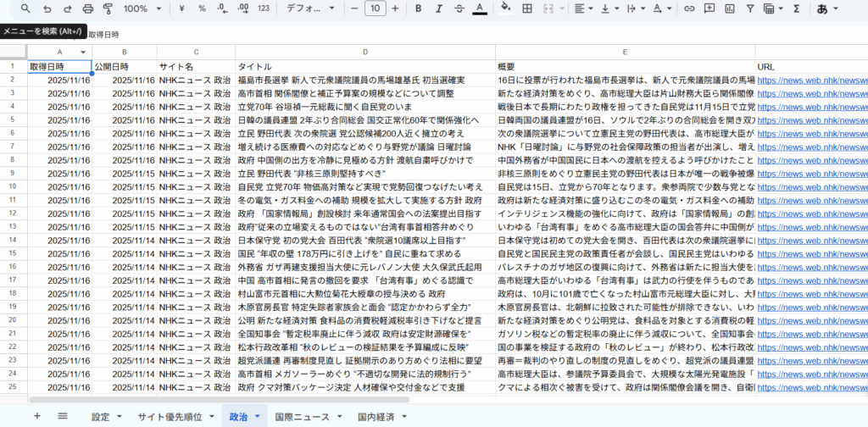Toggle strikethrough formatting
This screenshot has height=427, width=868.
click(459, 8)
